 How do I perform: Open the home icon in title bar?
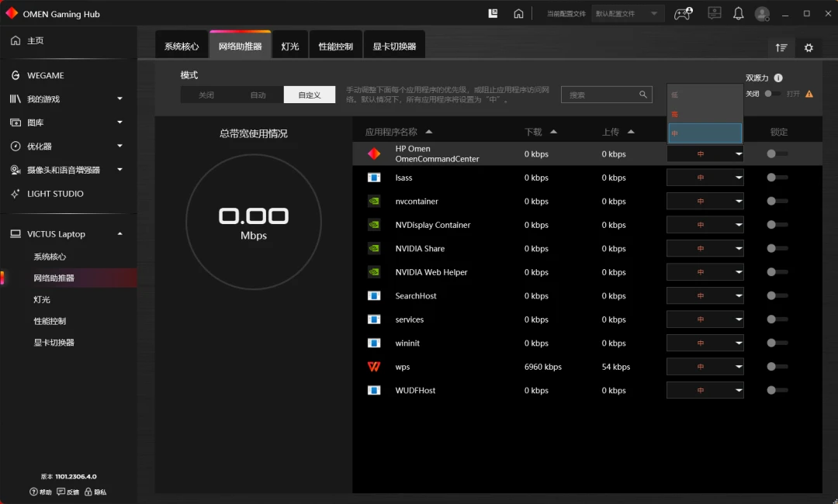[518, 14]
